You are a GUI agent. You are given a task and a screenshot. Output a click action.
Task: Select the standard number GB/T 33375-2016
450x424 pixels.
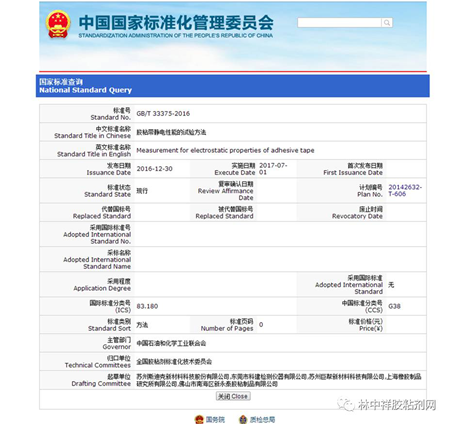coord(163,114)
